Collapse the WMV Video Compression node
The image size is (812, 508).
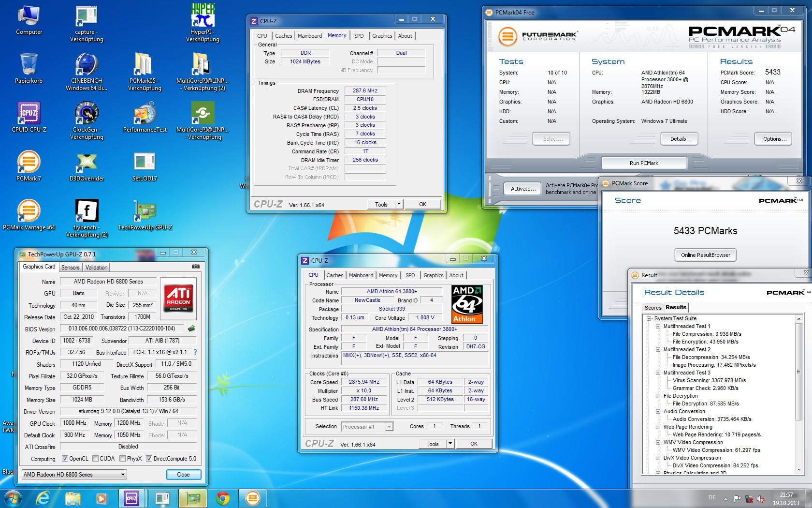pos(658,442)
